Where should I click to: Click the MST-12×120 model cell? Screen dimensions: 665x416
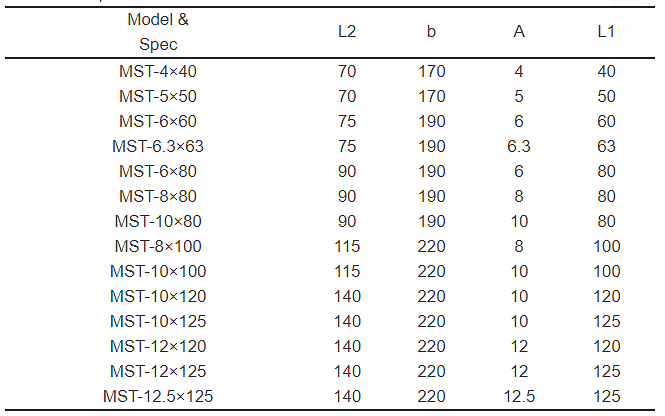(x=158, y=347)
